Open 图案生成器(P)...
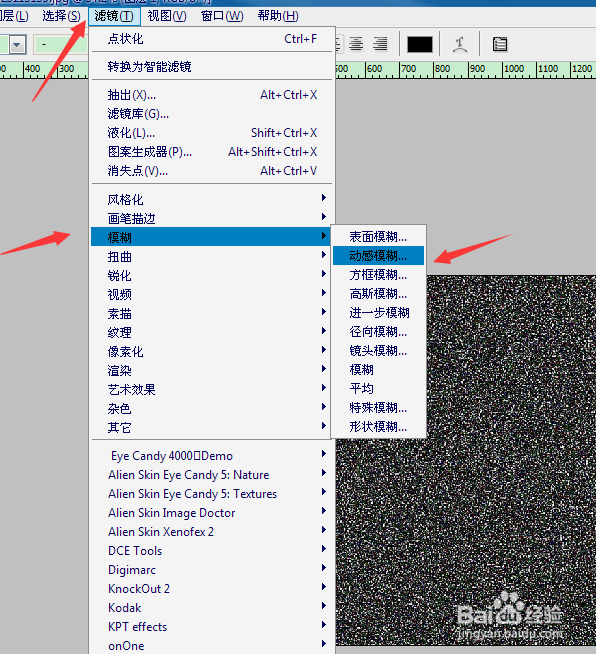This screenshot has width=596, height=654. click(x=212, y=152)
